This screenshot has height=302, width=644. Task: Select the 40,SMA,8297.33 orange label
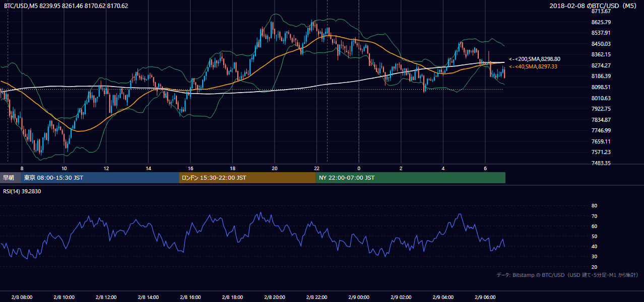533,66
